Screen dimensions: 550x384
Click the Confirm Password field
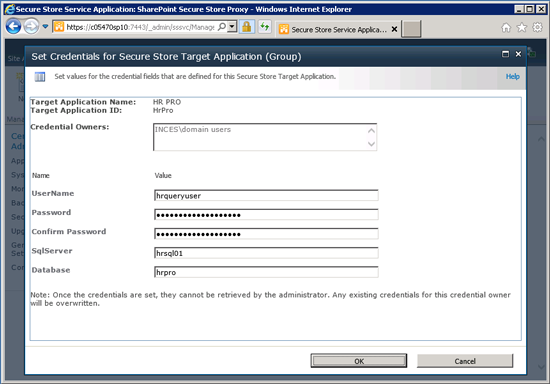click(266, 234)
